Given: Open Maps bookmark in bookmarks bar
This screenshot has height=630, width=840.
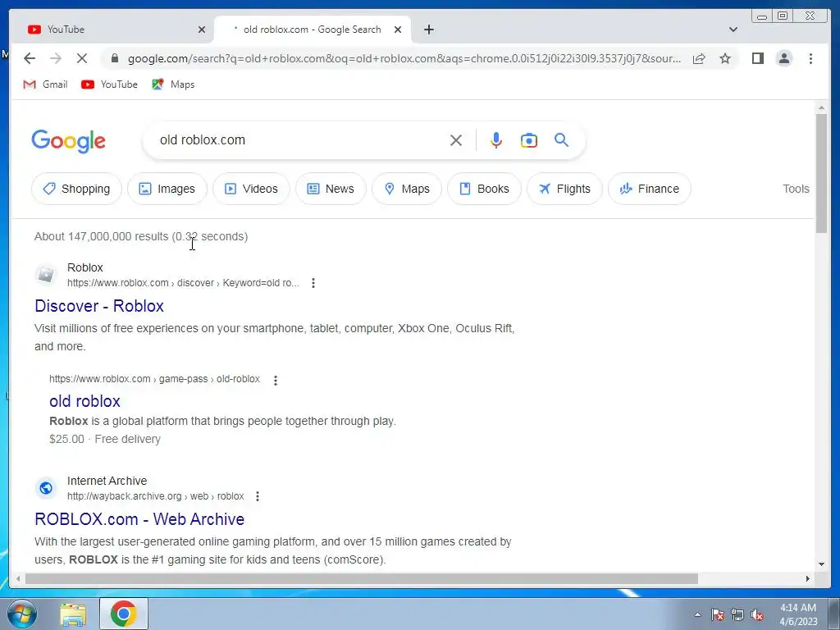Looking at the screenshot, I should [173, 84].
